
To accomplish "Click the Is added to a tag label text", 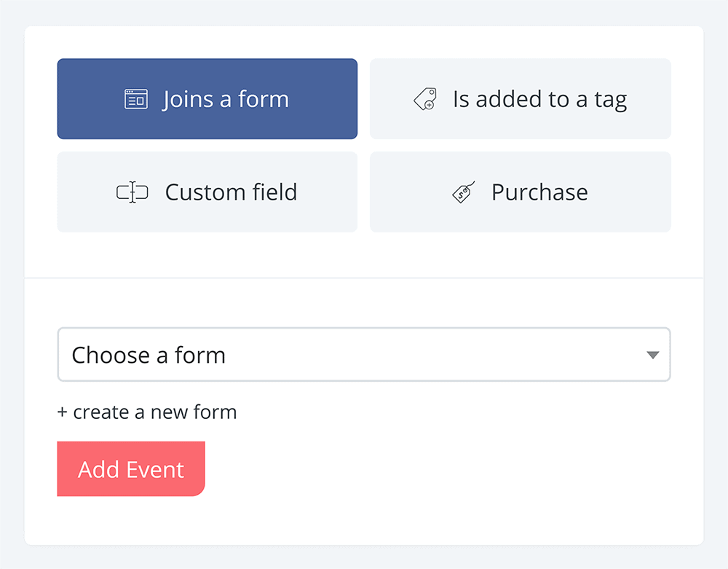I will pos(540,99).
